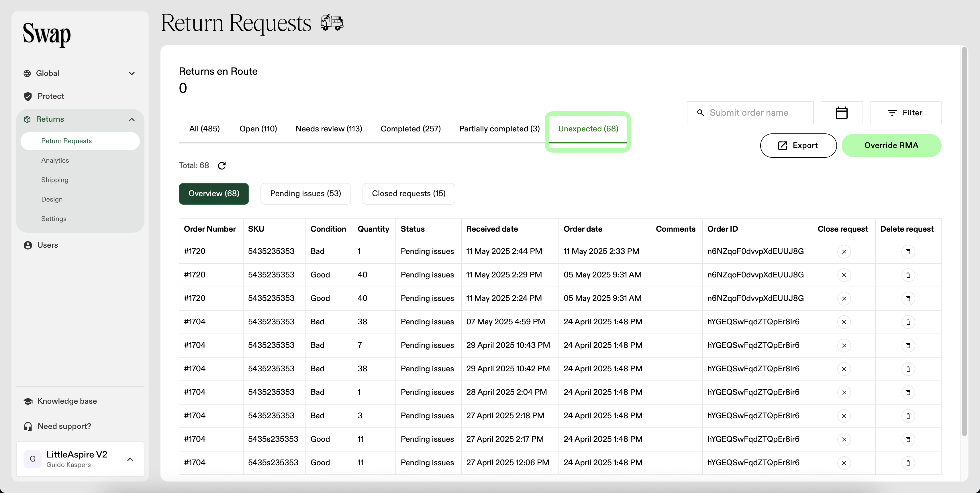The height and width of the screenshot is (493, 980).
Task: Delete request #1720 received 11 May 2:29 PM
Action: coord(908,275)
